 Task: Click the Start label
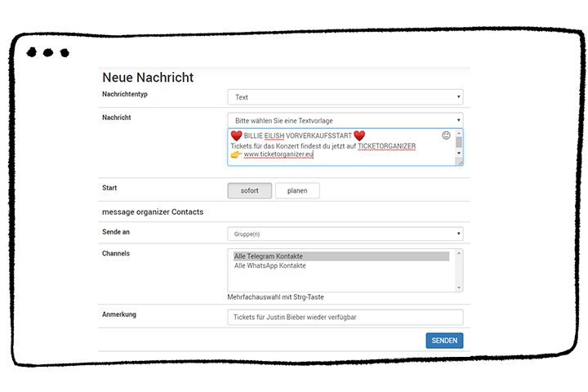click(x=109, y=188)
